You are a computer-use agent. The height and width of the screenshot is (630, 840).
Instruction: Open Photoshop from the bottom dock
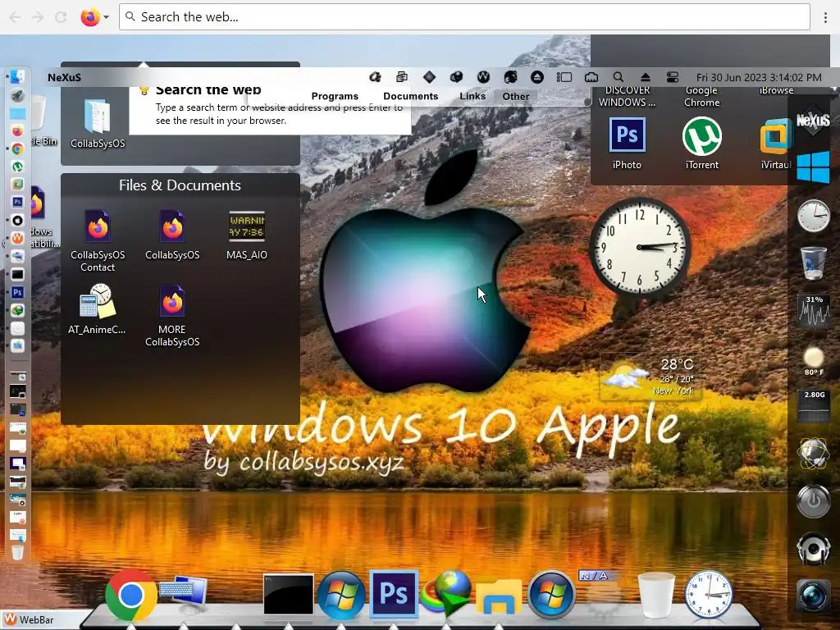[394, 594]
